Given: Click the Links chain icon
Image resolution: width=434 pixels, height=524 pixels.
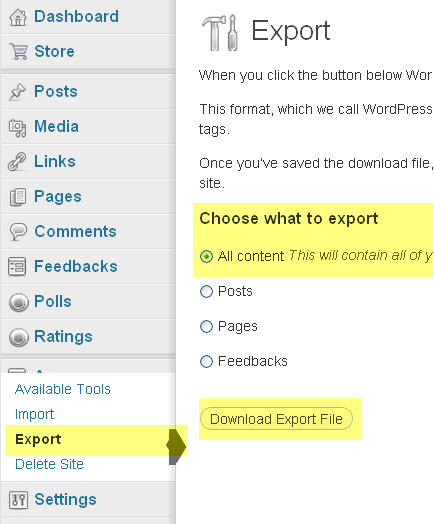Looking at the screenshot, I should tap(17, 162).
